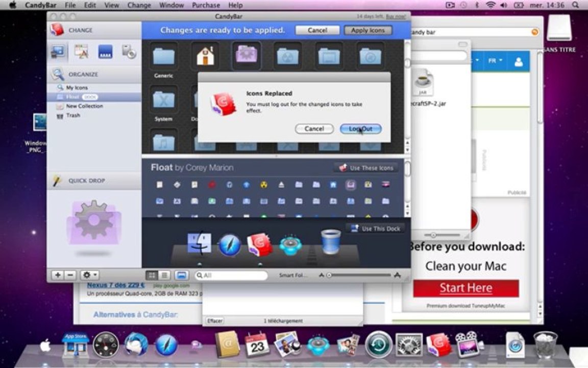Screen dimensions: 588x368
Task: Open App Store from the Dock
Action: pyautogui.click(x=76, y=345)
